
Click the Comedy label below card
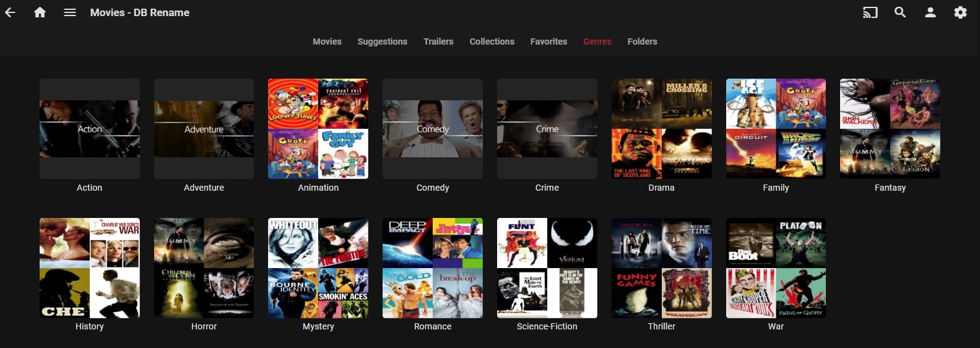tap(433, 188)
